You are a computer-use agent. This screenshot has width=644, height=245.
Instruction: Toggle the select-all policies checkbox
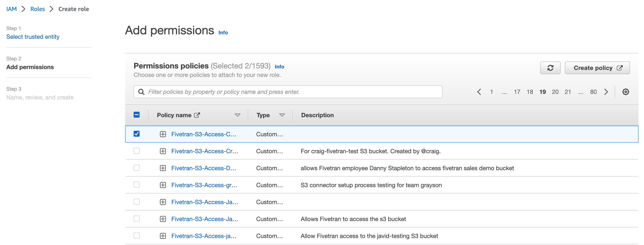pyautogui.click(x=137, y=115)
